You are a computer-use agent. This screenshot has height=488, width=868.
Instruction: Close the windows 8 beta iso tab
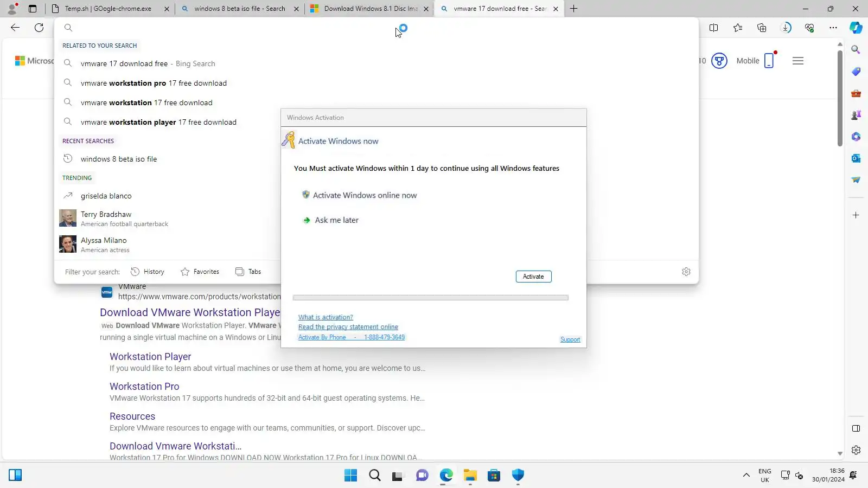[296, 9]
